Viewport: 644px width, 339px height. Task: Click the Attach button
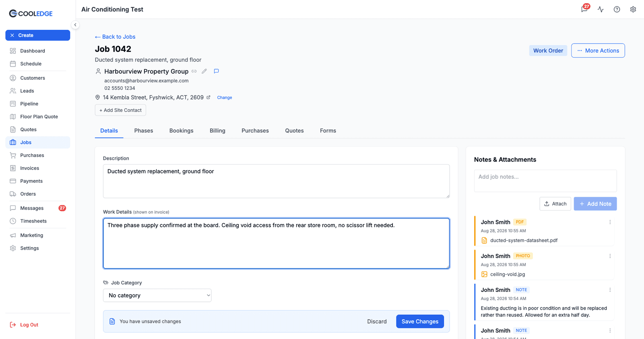click(x=555, y=204)
